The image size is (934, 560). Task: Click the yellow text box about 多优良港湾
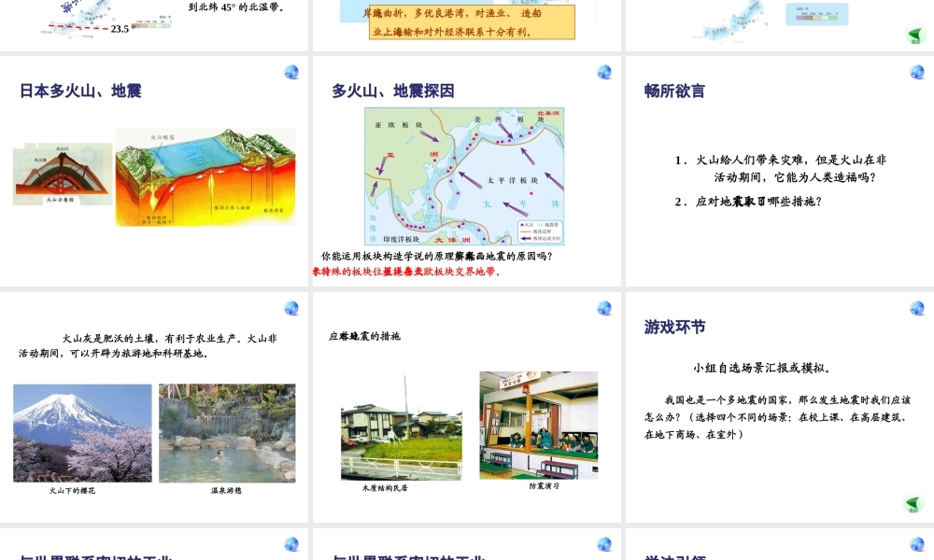472,22
